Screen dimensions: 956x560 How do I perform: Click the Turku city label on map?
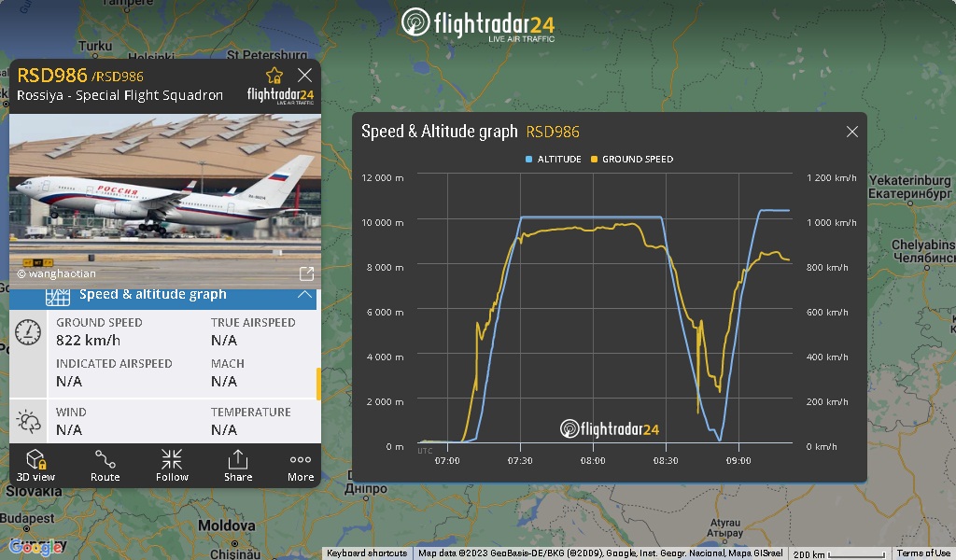96,46
